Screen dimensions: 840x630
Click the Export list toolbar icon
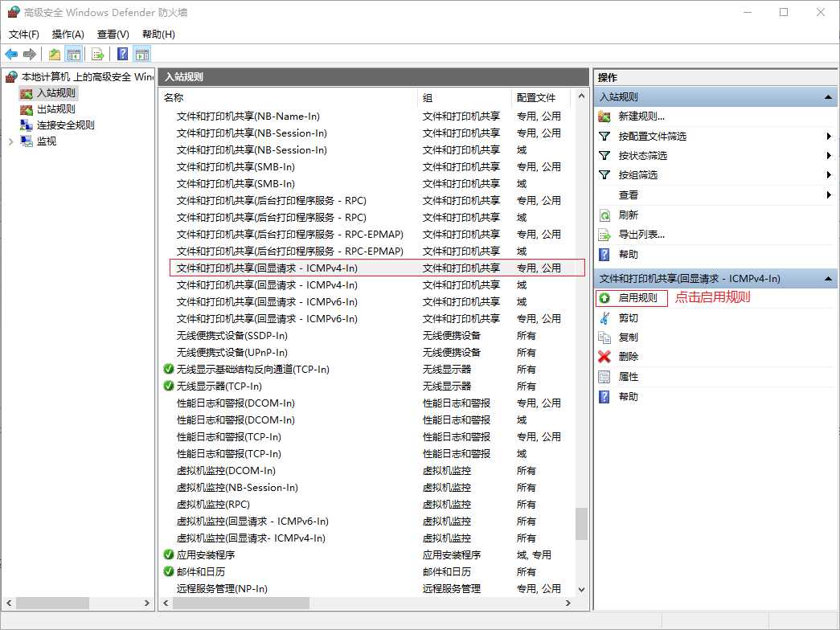pyautogui.click(x=97, y=54)
